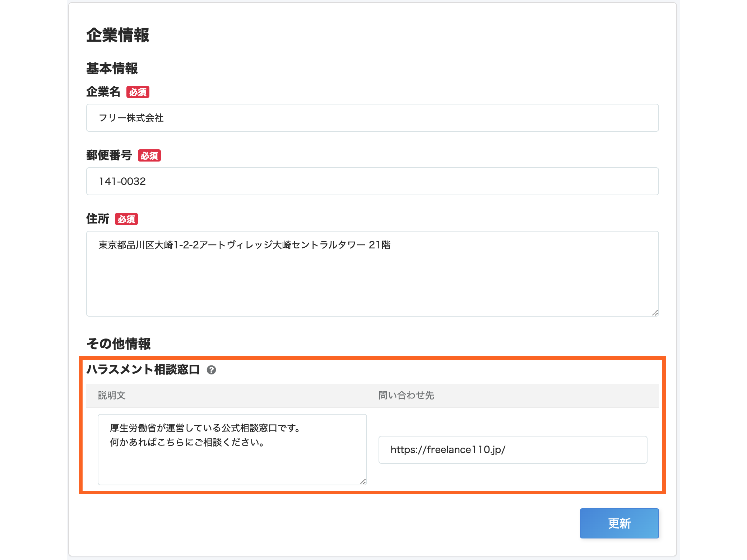Click the 問い合わせ先 column header
Viewport: 747px width, 560px height.
coord(407,395)
